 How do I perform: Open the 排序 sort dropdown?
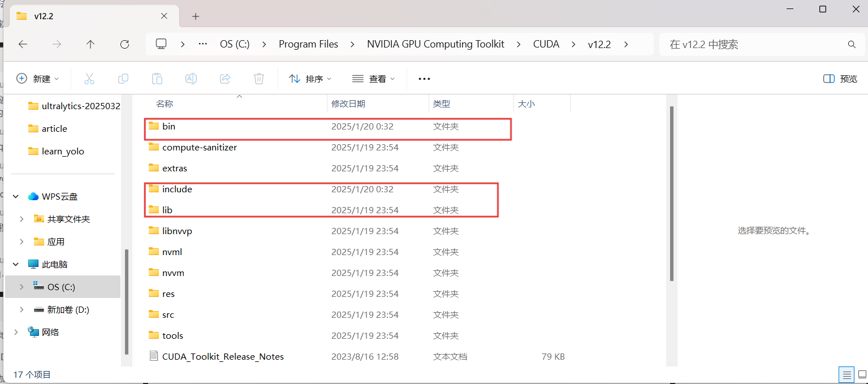click(310, 79)
